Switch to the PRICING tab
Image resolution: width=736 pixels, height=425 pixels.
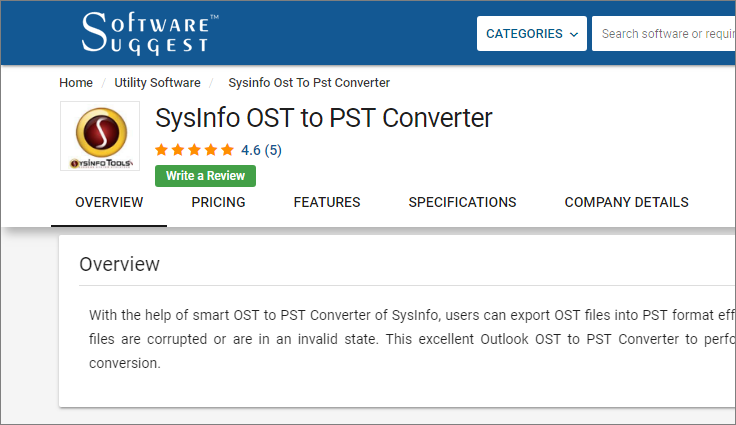[218, 202]
